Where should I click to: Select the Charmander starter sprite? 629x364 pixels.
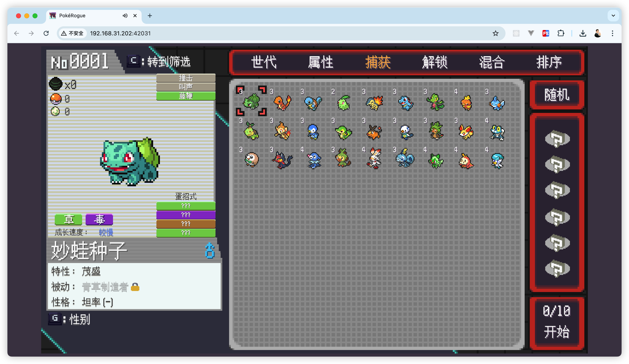[282, 102]
